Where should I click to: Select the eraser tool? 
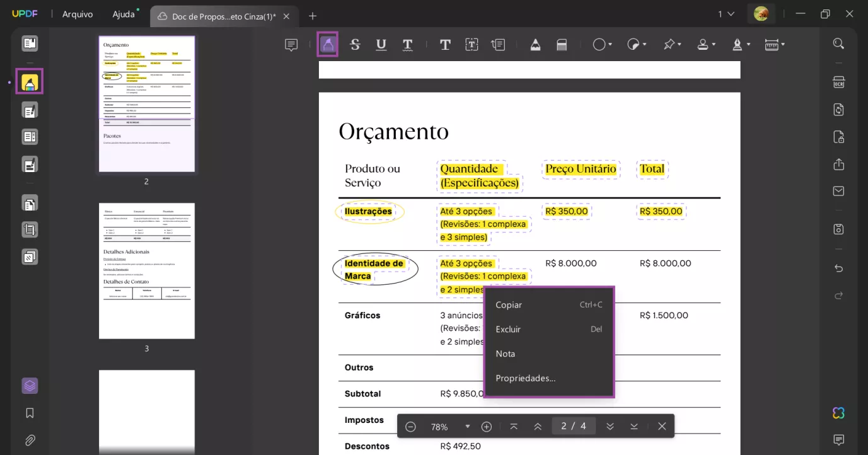coord(562,45)
